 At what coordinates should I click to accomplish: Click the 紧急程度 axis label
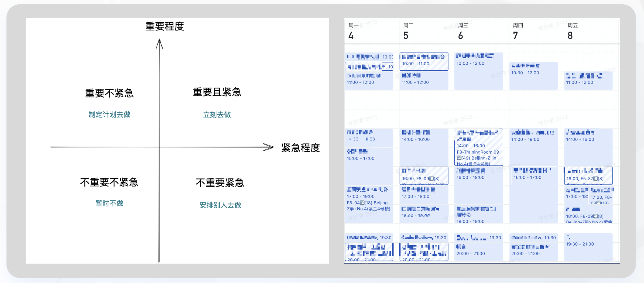pos(300,148)
